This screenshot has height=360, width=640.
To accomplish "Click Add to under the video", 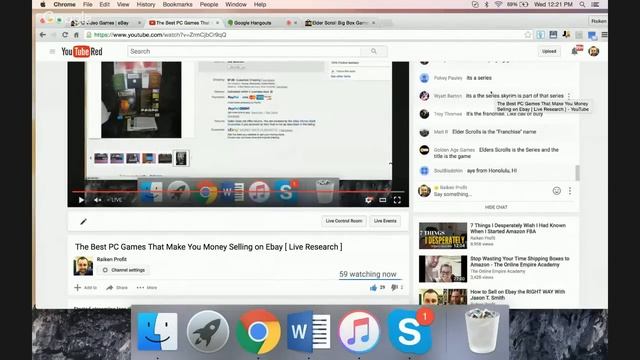I will 86,288.
